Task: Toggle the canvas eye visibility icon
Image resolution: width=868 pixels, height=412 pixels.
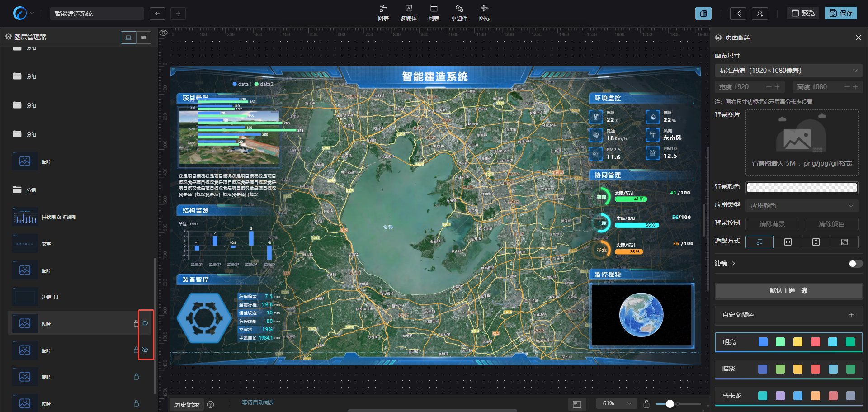Action: click(x=164, y=33)
